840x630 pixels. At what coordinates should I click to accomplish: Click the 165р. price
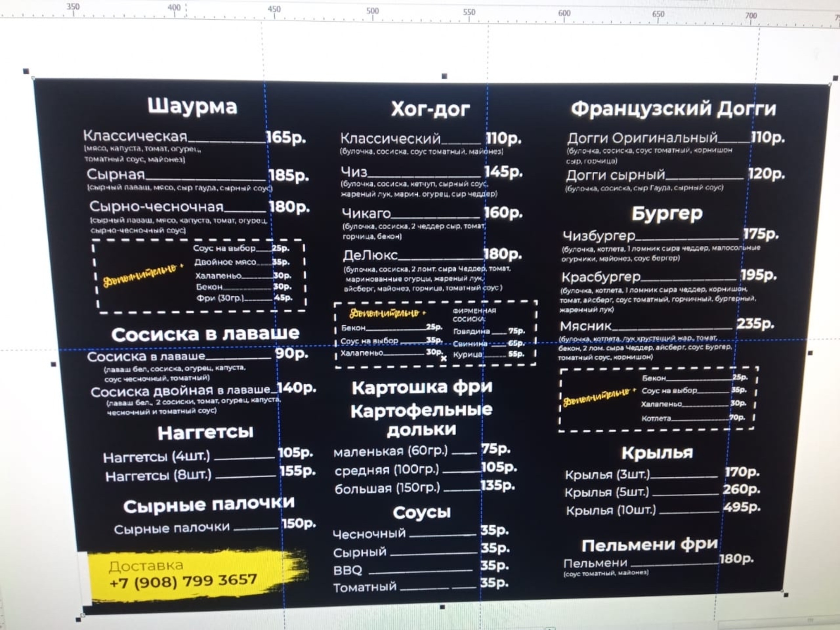[x=286, y=137]
